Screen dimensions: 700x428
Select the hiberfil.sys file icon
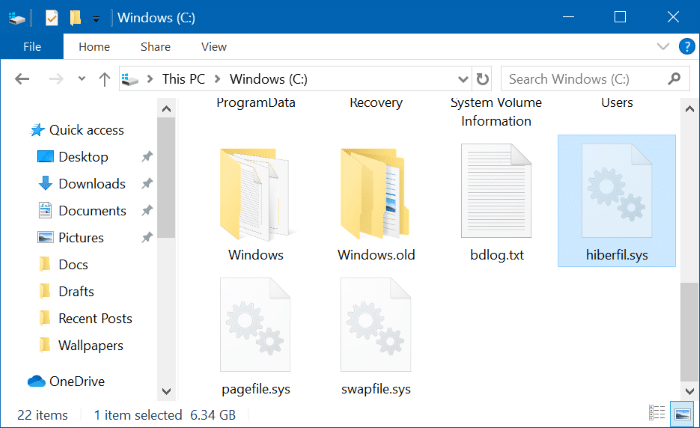tap(617, 191)
